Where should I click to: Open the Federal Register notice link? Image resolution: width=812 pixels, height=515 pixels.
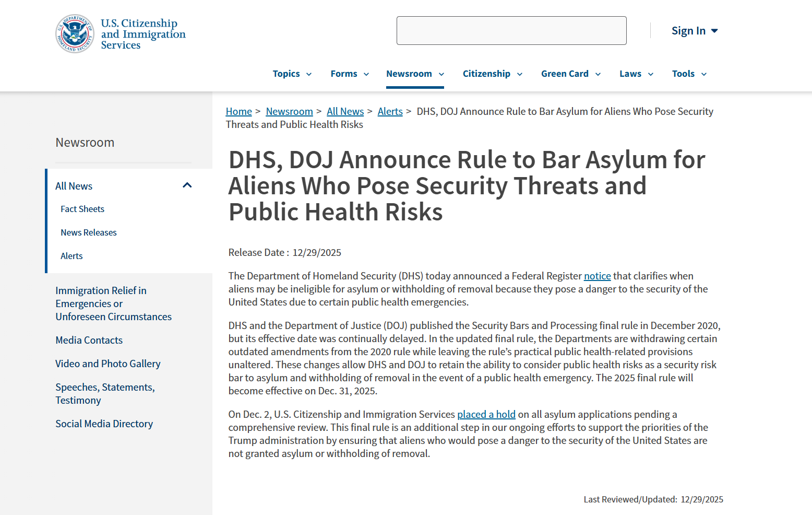click(597, 276)
